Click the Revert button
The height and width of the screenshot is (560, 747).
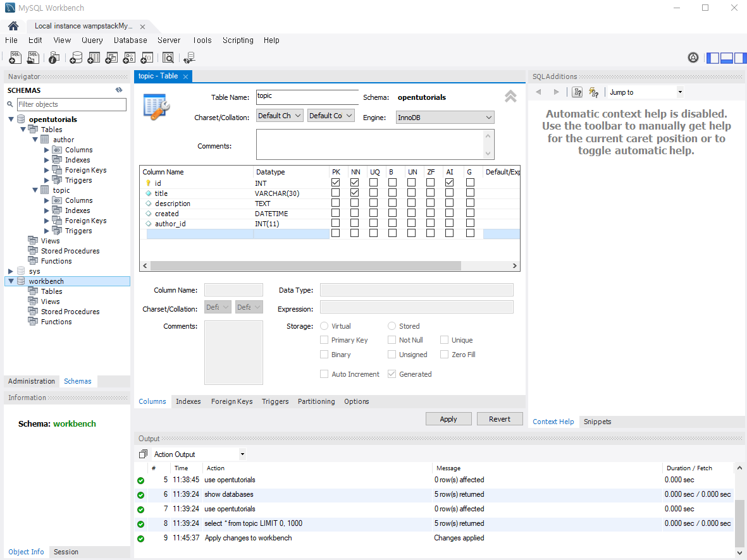coord(499,419)
